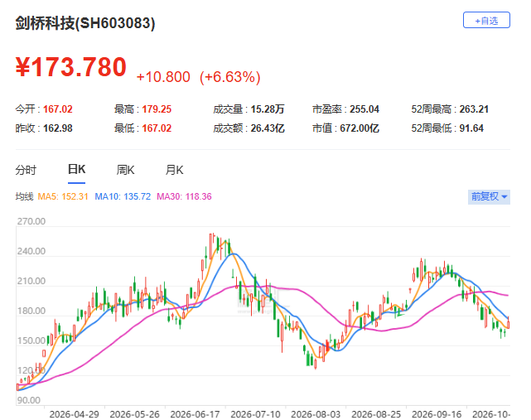This screenshot has height=420, width=531.
Task: Click the current price ¥173.780
Action: (x=70, y=67)
